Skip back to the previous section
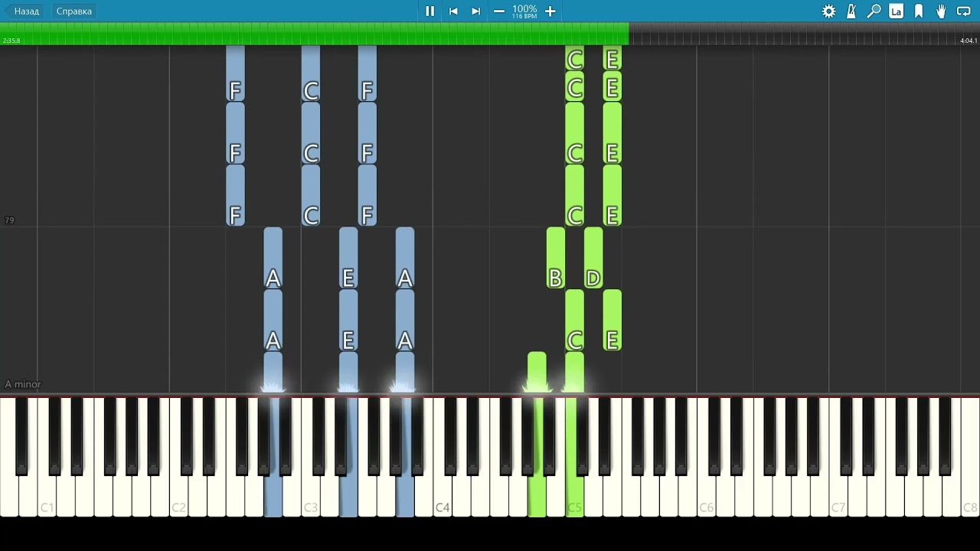 pyautogui.click(x=453, y=11)
